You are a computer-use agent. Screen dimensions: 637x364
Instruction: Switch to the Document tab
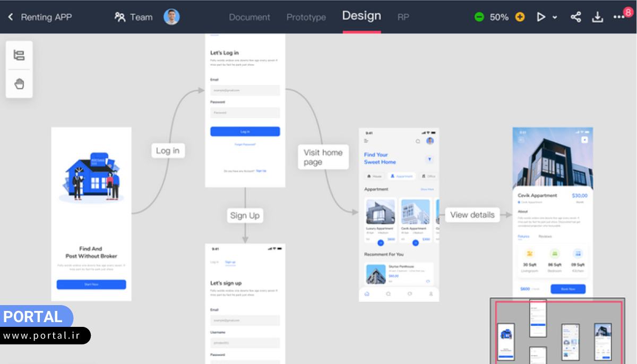coord(249,17)
